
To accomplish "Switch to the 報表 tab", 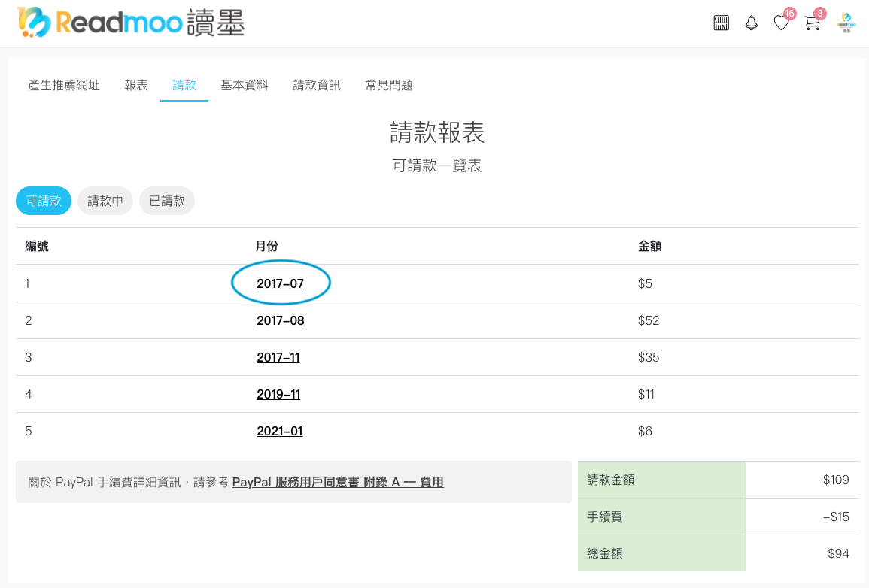I will (x=135, y=85).
